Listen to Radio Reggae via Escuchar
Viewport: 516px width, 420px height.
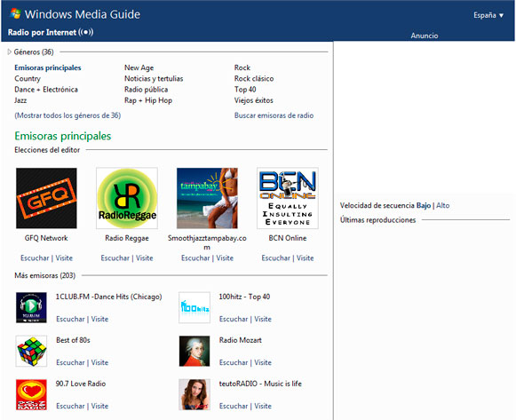(x=115, y=258)
